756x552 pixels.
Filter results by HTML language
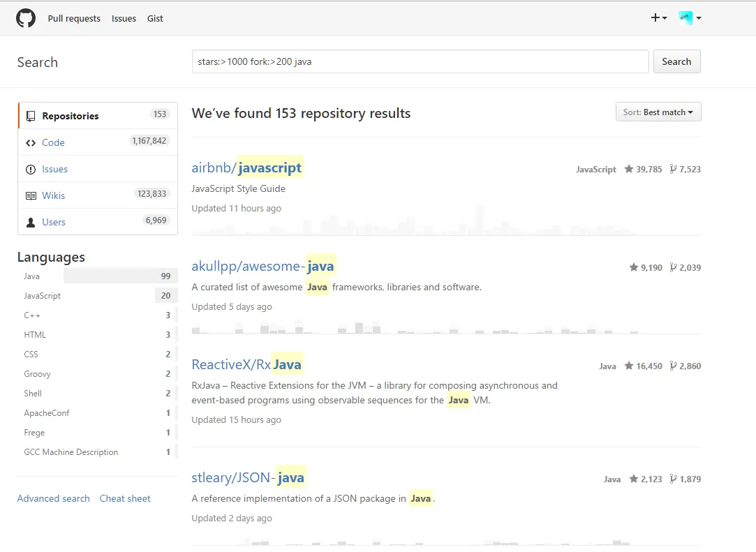click(x=98, y=334)
